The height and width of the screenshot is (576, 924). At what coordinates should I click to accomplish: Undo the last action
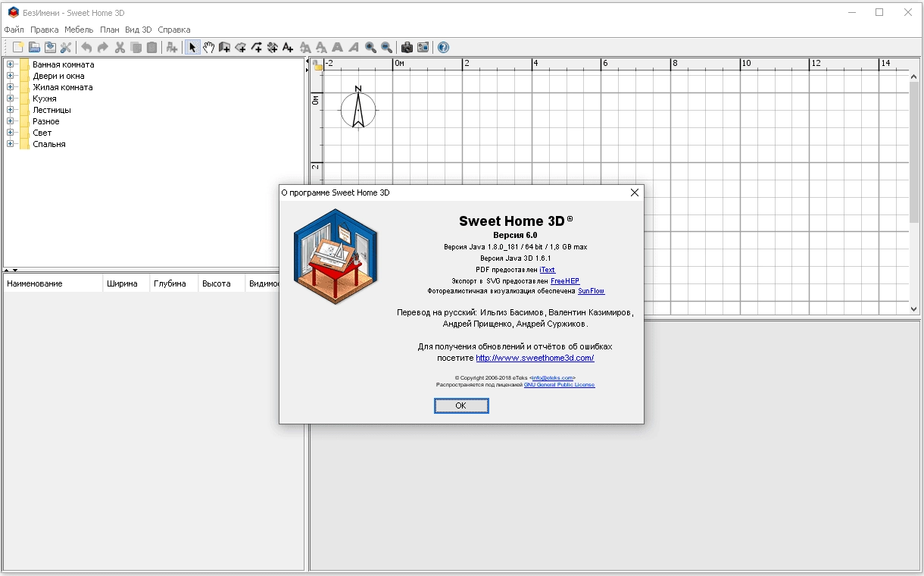click(x=86, y=48)
